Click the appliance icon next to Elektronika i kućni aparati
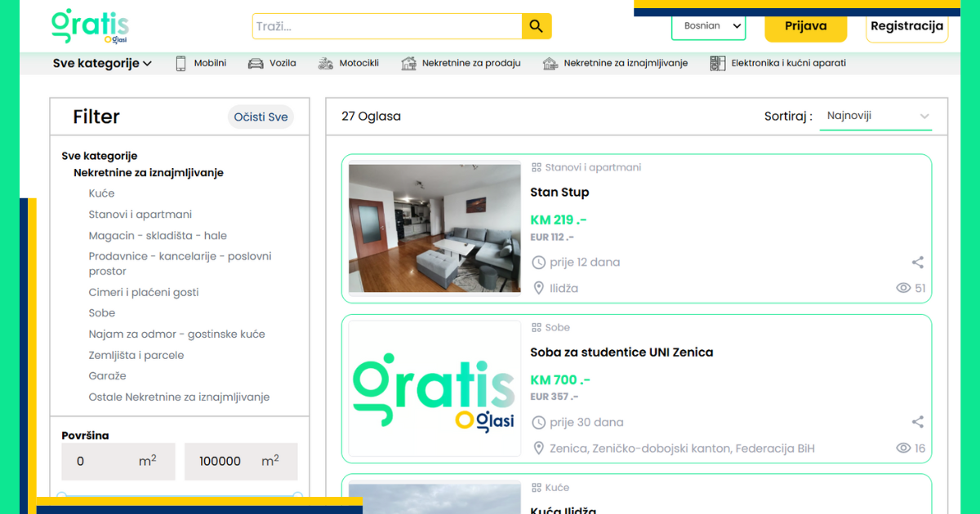This screenshot has width=980, height=514. coord(718,63)
